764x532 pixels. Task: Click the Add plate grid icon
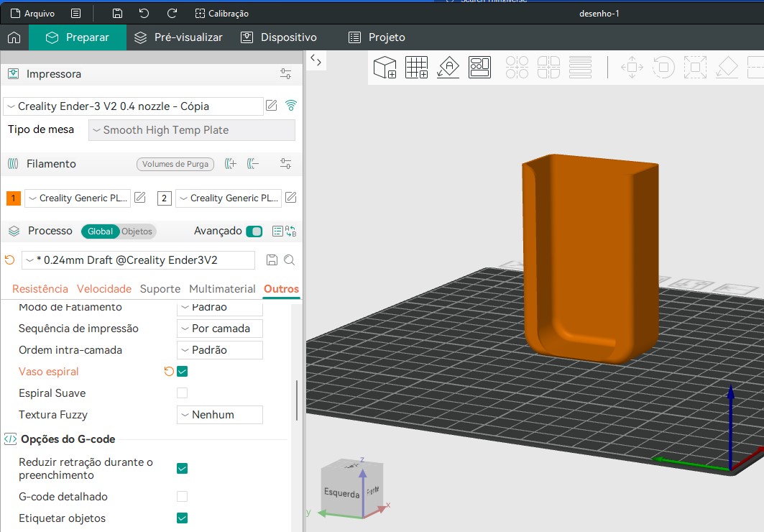417,68
